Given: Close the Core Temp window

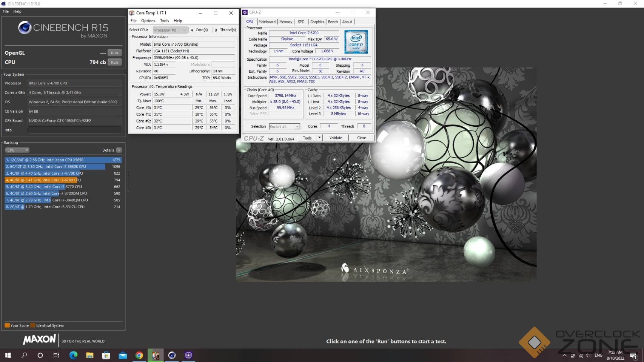Looking at the screenshot, I should pyautogui.click(x=231, y=13).
